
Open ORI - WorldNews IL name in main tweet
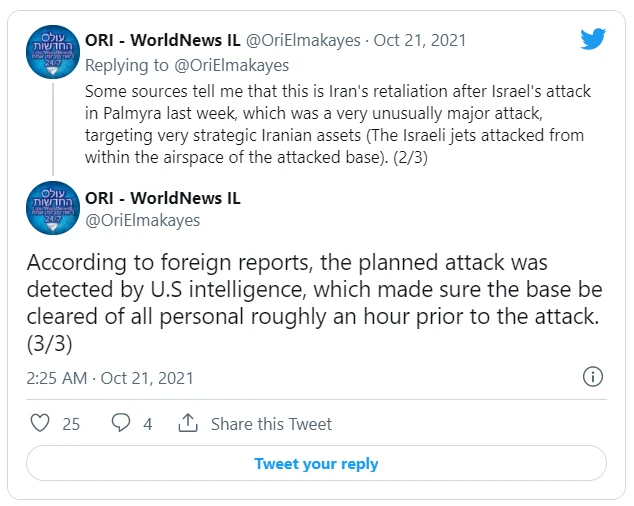click(163, 198)
